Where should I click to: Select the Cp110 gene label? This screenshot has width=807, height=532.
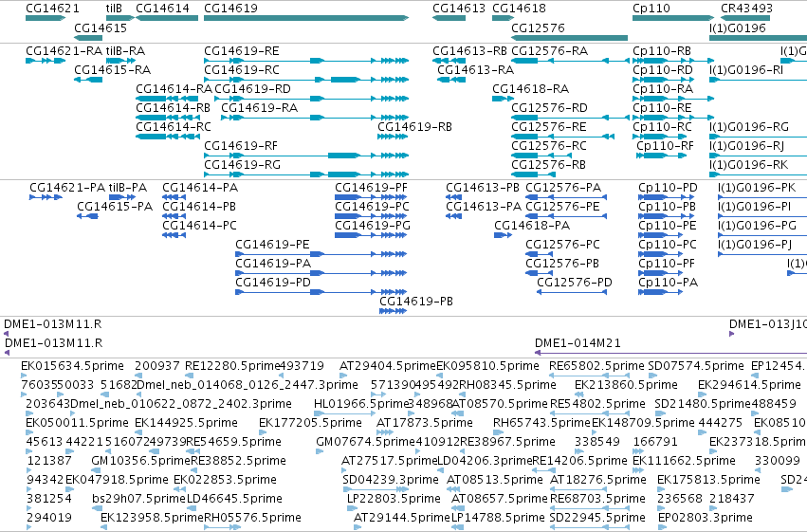point(651,9)
